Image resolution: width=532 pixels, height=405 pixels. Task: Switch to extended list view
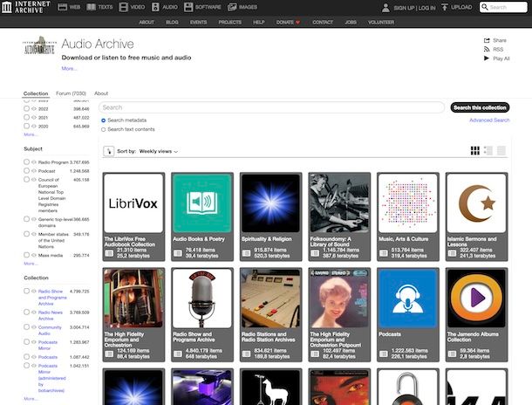[x=488, y=151]
